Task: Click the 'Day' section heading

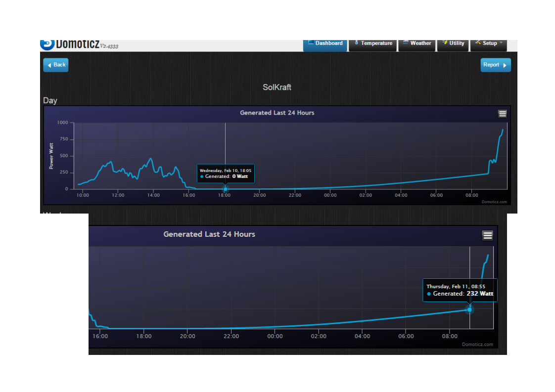Action: 50,100
